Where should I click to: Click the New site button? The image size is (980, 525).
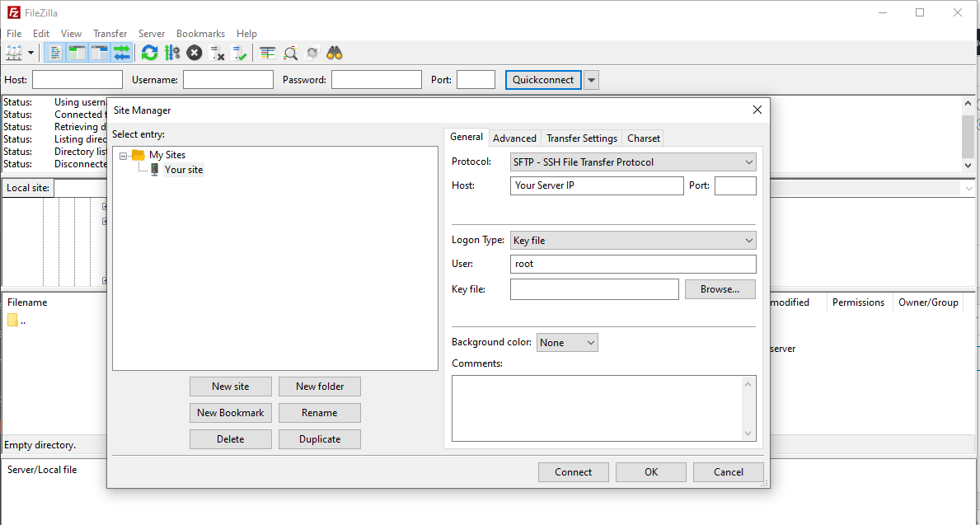click(x=231, y=387)
